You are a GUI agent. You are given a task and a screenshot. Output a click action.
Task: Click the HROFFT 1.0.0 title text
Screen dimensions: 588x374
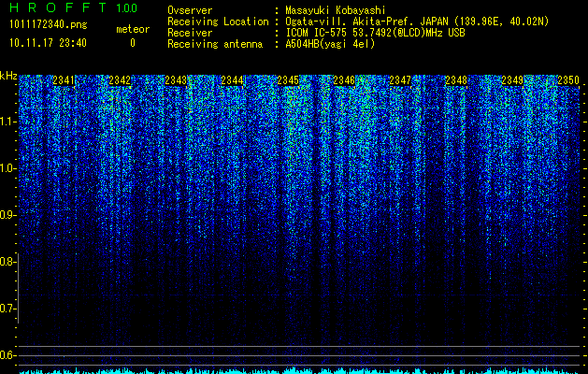[x=73, y=7]
